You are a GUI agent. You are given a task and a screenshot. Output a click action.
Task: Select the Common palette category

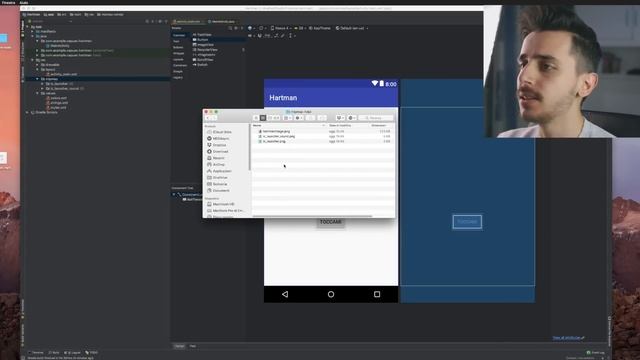(179, 35)
